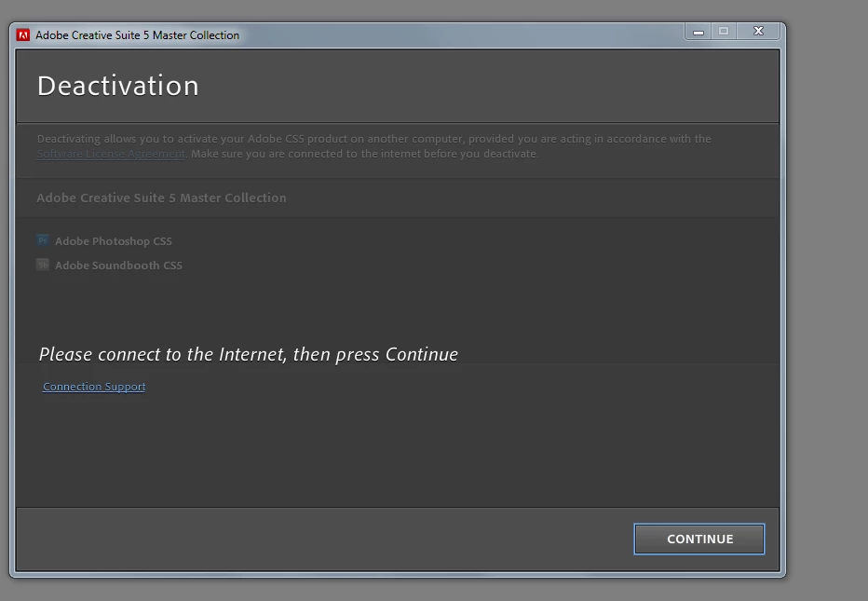This screenshot has width=868, height=601.
Task: Select the Adobe Photoshop CS5 text
Action: (x=114, y=241)
